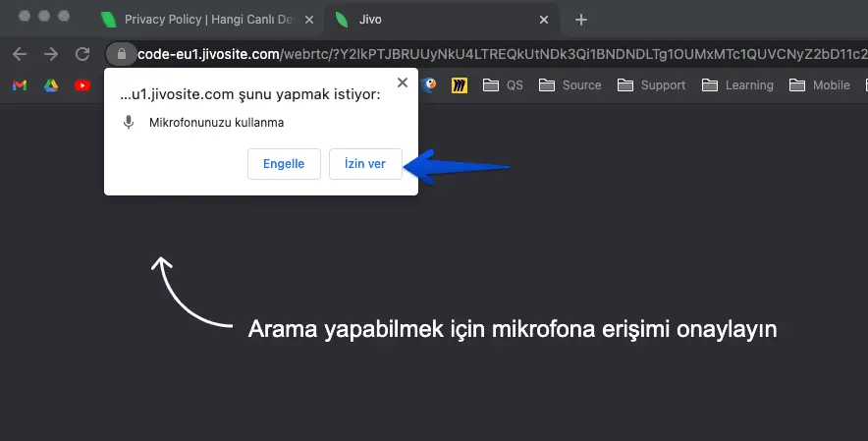This screenshot has height=441, width=868.
Task: Go back with the back arrow
Action: click(x=19, y=54)
